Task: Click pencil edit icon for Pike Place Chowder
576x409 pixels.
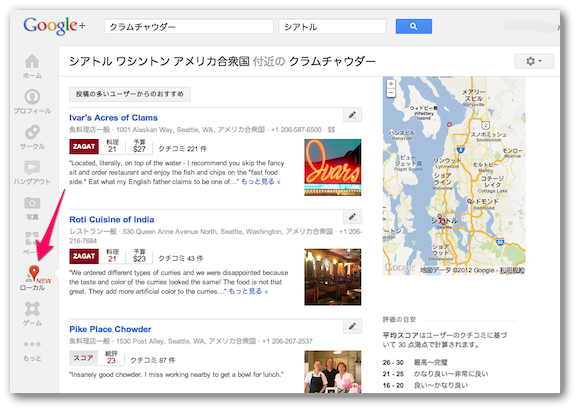Action: pyautogui.click(x=352, y=326)
